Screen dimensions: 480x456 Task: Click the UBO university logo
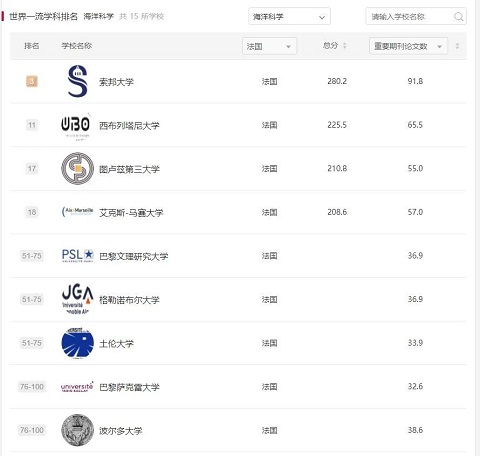coord(76,126)
